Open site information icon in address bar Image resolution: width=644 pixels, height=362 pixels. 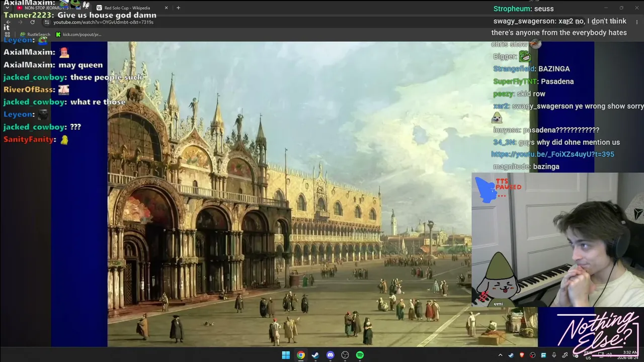47,22
